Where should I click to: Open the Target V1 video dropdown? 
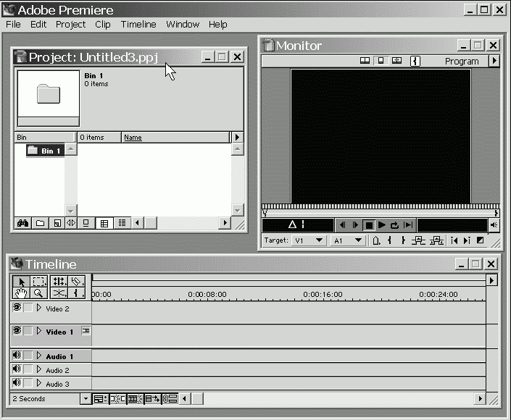pyautogui.click(x=309, y=240)
